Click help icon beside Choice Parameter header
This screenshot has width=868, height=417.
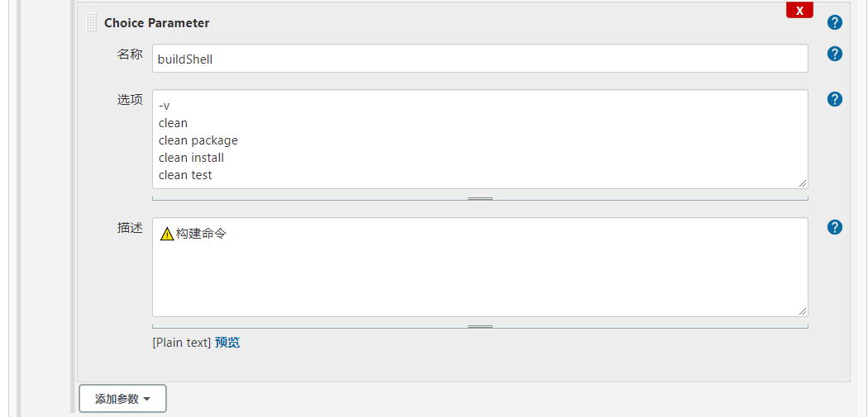coord(835,22)
